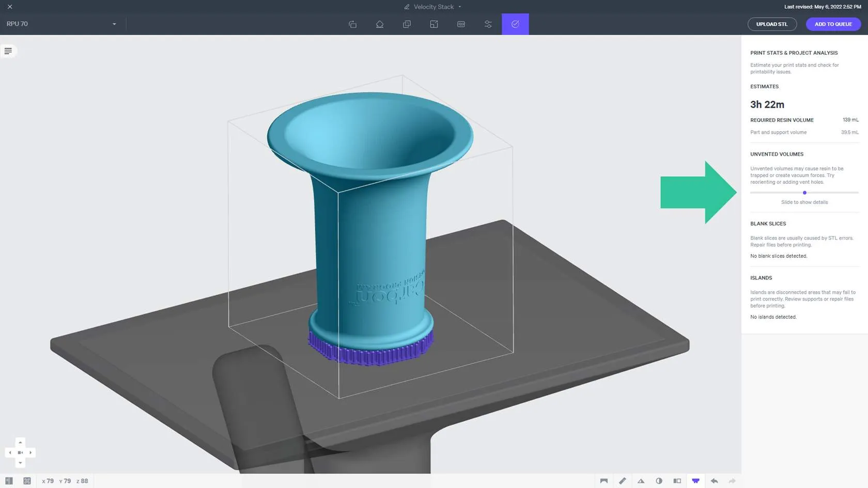Open the rotate/orient tool in the top toolbar
This screenshot has height=488, width=868.
[352, 24]
